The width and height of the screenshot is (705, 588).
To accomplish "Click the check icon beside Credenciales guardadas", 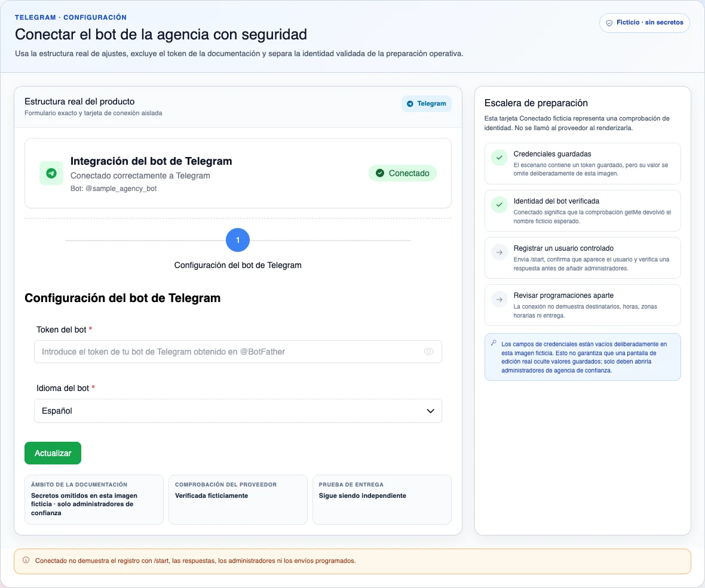I will point(499,158).
